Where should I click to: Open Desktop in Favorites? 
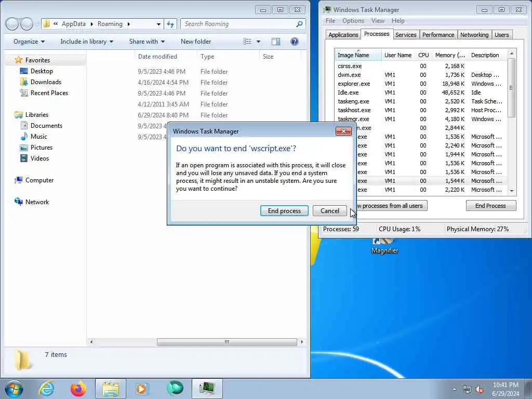[42, 71]
